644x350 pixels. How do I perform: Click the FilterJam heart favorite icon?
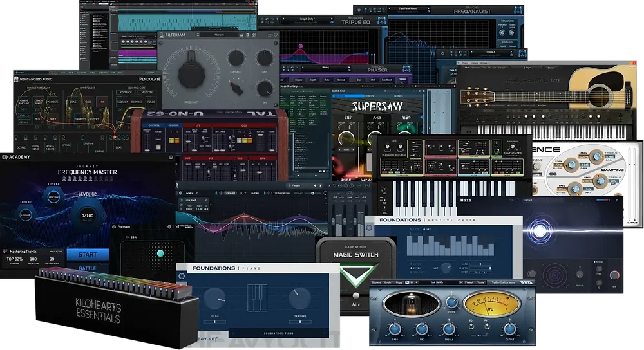coord(276,35)
